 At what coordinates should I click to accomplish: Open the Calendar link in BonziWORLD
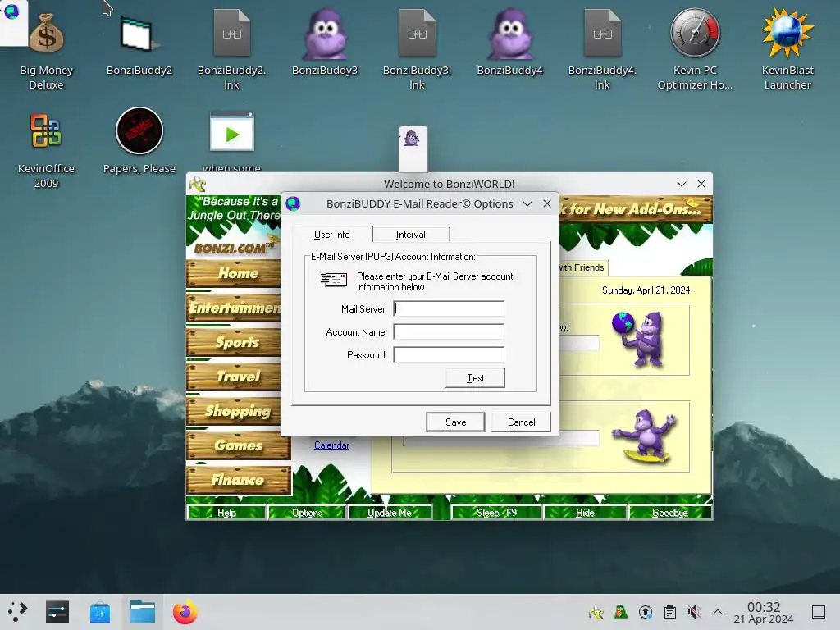(331, 445)
